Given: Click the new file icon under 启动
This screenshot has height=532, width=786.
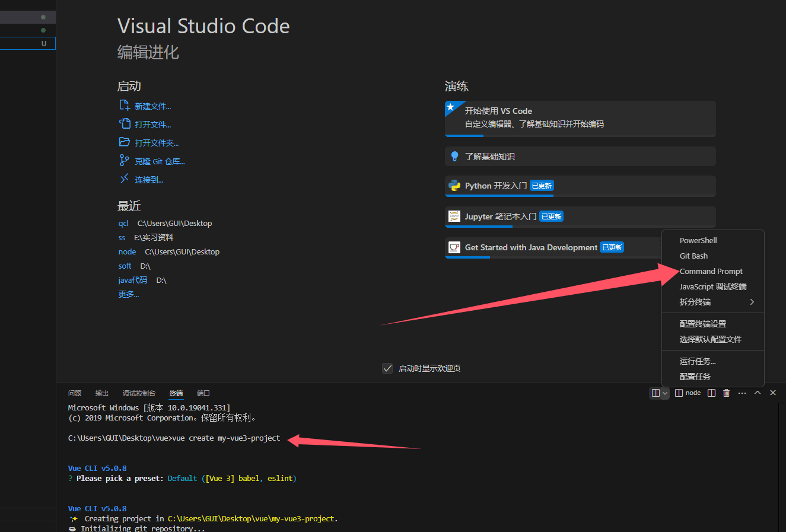Looking at the screenshot, I should [x=125, y=106].
